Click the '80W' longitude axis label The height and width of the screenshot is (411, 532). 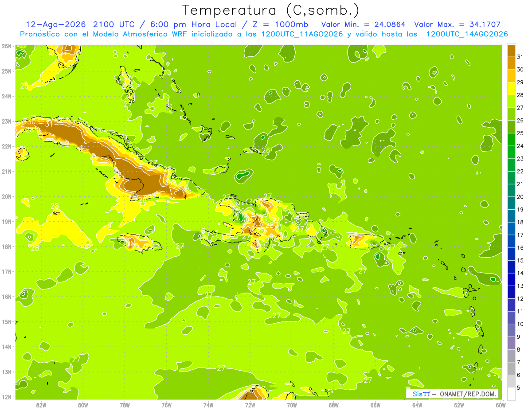[x=83, y=405]
